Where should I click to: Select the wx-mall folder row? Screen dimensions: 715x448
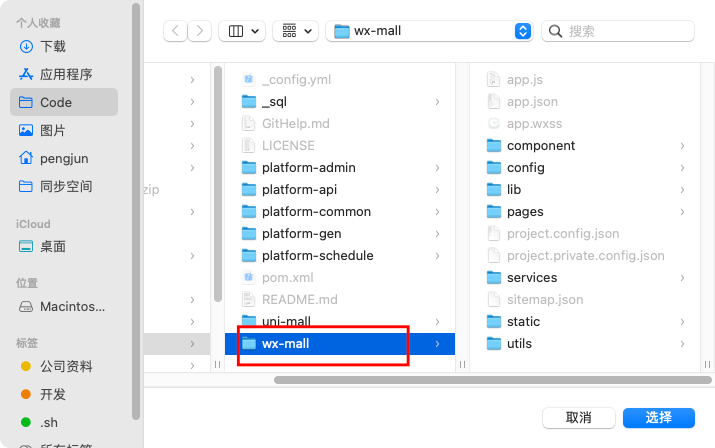click(x=340, y=344)
